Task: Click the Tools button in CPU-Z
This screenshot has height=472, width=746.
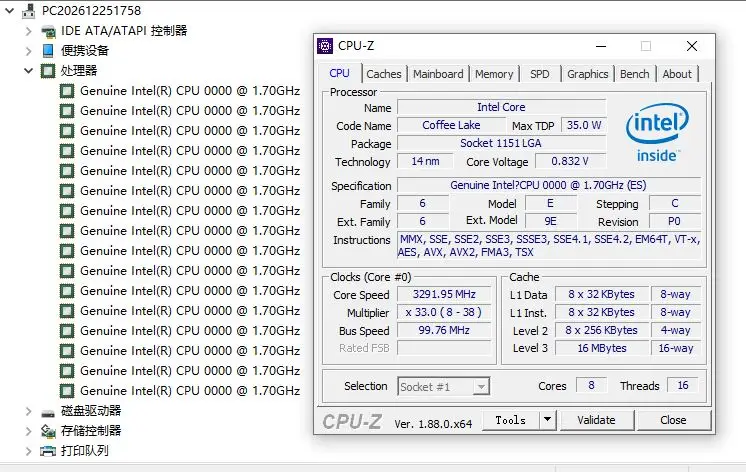Action: click(x=511, y=420)
